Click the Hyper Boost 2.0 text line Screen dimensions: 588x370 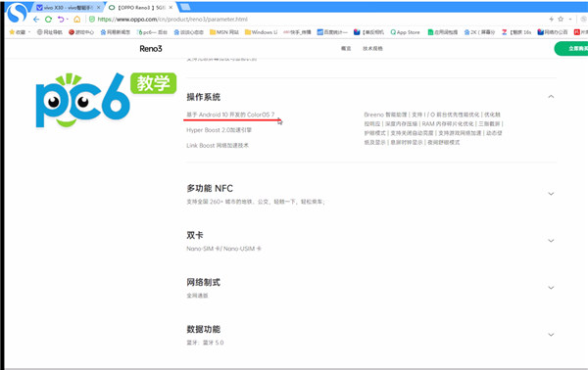(x=219, y=130)
